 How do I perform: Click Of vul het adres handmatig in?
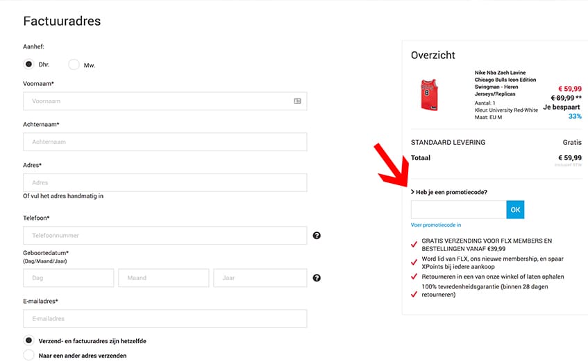click(63, 196)
